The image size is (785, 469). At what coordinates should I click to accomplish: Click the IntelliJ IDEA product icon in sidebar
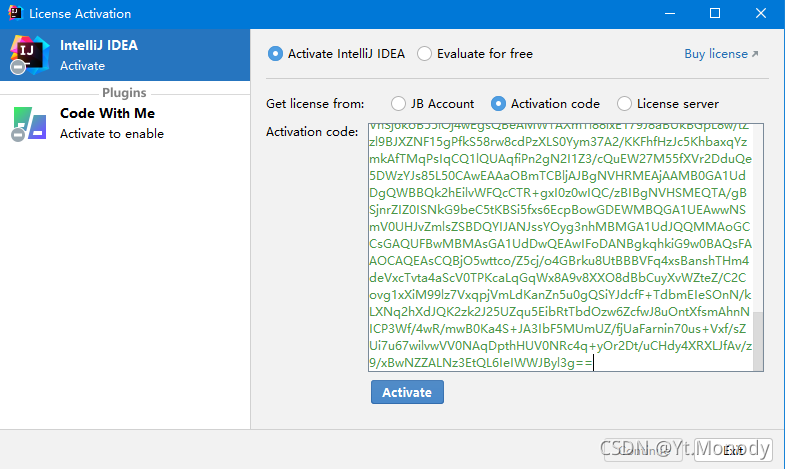[26, 55]
